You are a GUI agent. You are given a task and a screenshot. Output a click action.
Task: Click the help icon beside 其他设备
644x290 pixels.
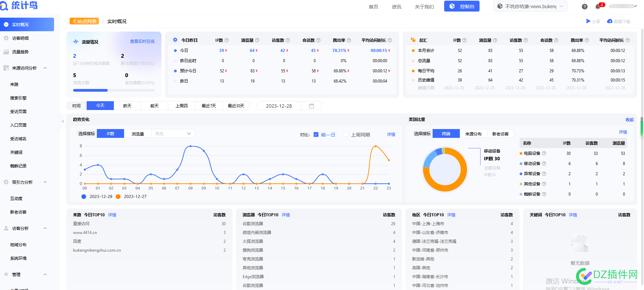click(544, 184)
